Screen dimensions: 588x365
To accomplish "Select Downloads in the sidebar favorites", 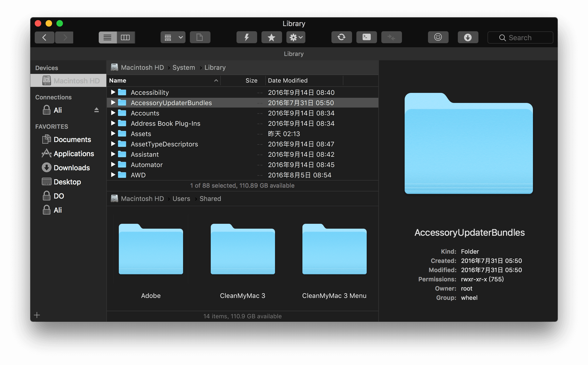I will (72, 168).
